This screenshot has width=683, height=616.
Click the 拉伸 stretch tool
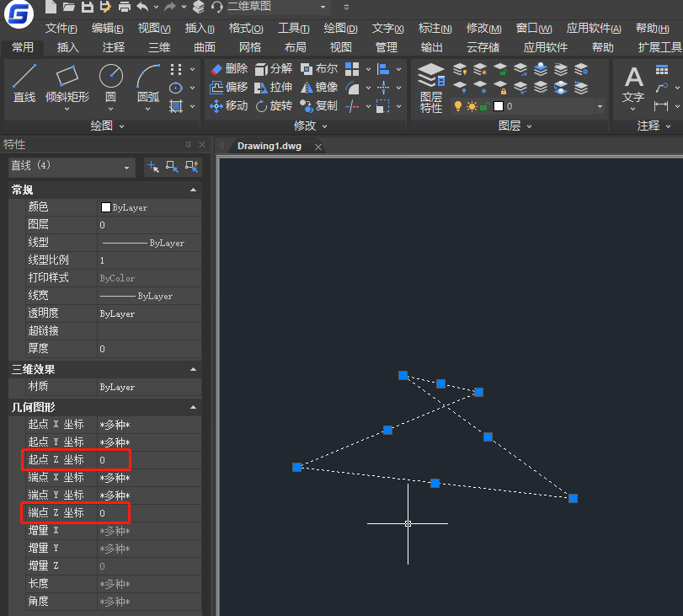[x=273, y=88]
